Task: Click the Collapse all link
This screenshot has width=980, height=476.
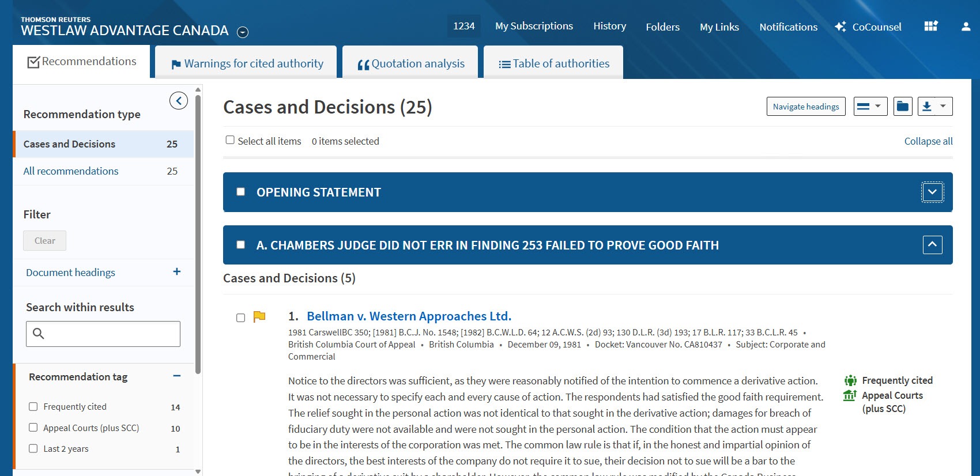Action: coord(929,141)
